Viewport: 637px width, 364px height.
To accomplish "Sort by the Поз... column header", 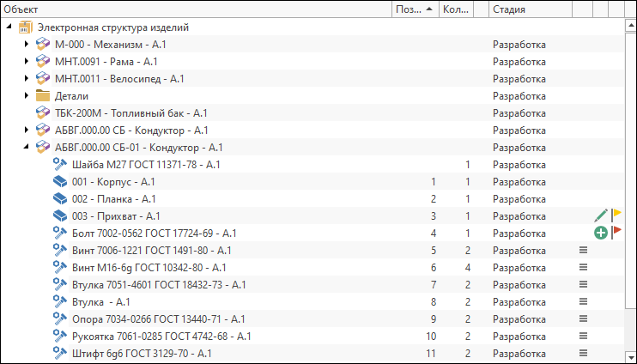I will tap(416, 9).
